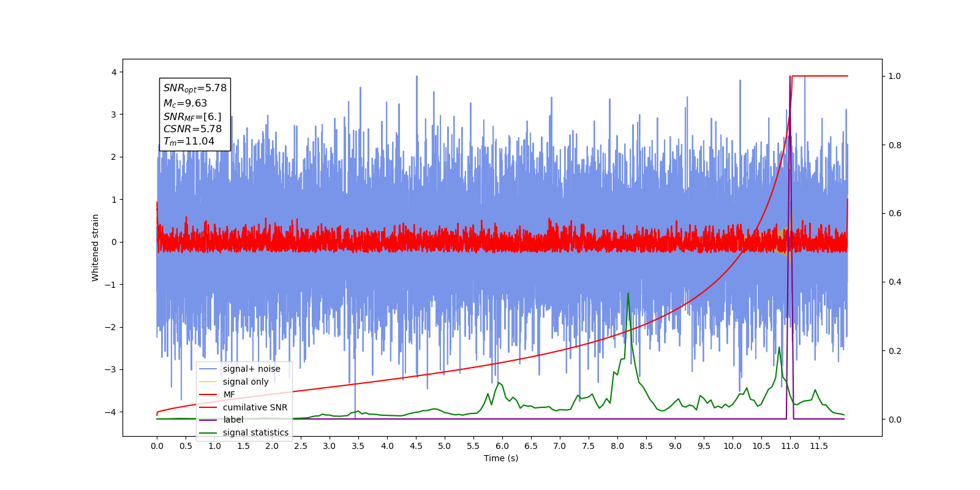980x490 pixels.
Task: Click x-axis tick label 9.5
Action: 704,446
